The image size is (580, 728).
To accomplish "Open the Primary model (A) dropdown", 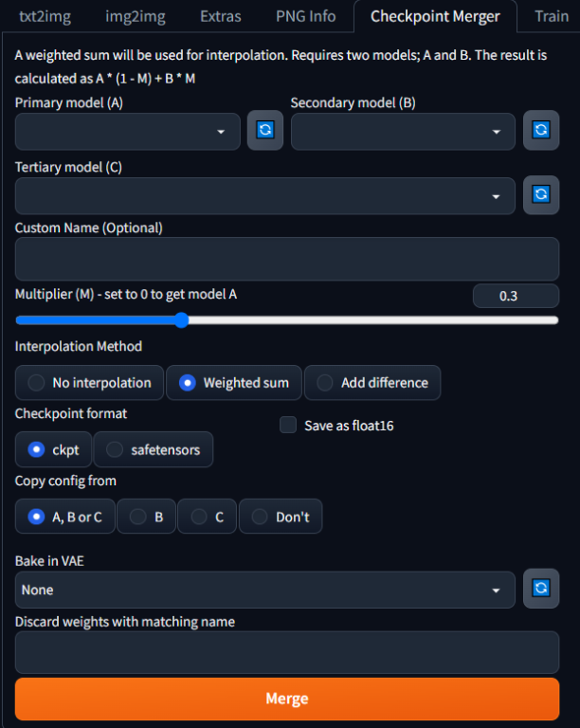I will click(x=128, y=132).
